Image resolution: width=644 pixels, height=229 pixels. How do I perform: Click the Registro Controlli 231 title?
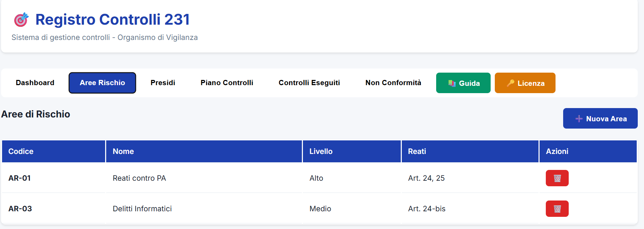[112, 19]
